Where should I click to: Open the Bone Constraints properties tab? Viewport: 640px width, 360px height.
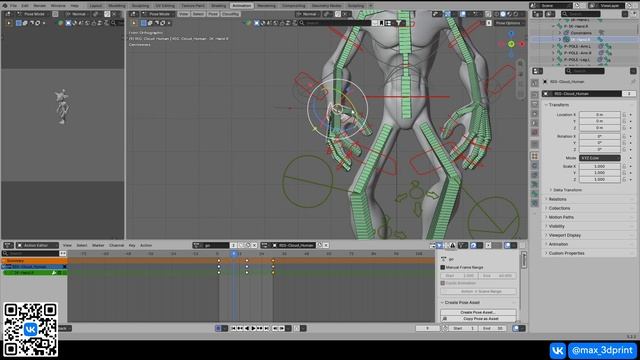click(535, 203)
